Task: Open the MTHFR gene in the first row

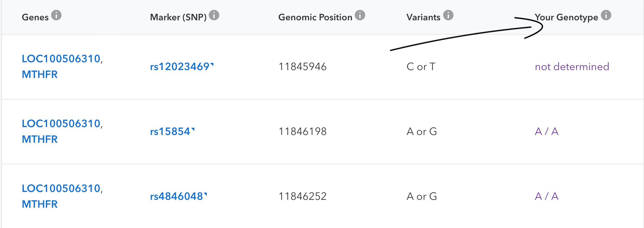Action: pos(39,75)
